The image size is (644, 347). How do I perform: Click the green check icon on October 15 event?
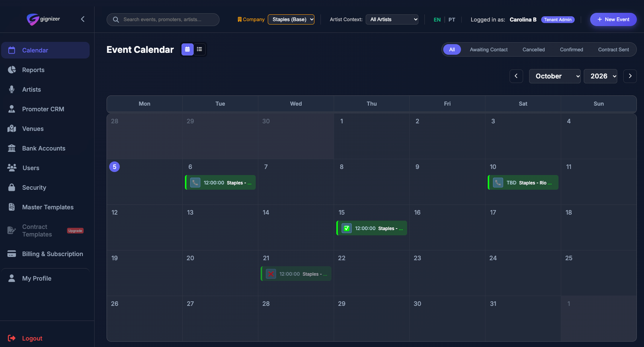click(x=347, y=228)
